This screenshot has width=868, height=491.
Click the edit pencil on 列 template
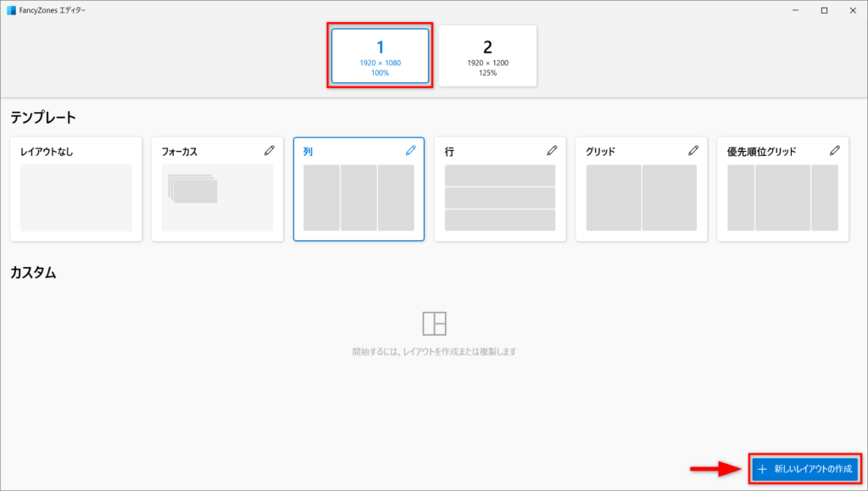(411, 150)
